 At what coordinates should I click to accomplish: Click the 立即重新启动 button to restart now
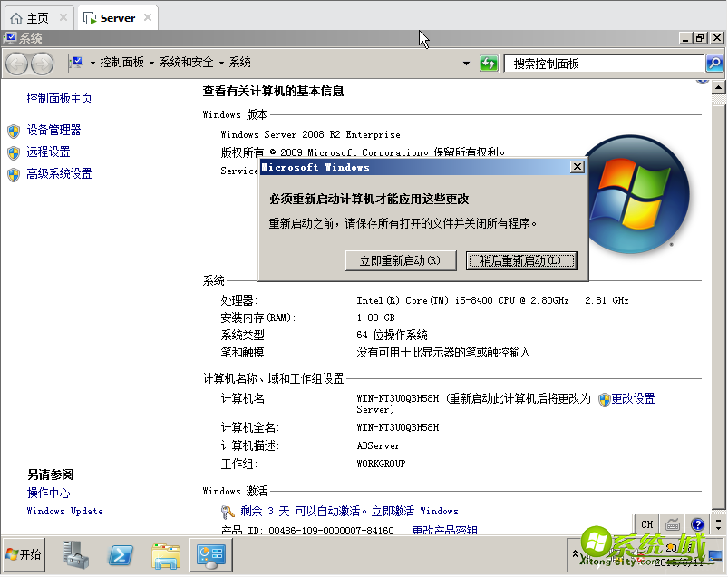(x=400, y=260)
